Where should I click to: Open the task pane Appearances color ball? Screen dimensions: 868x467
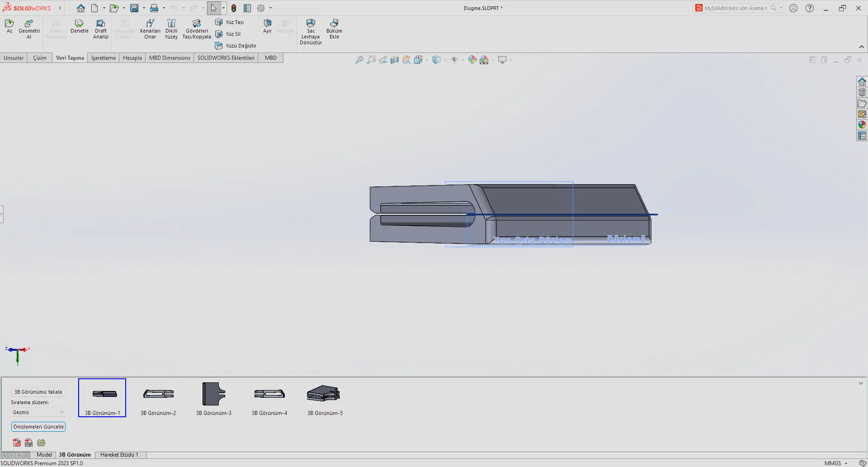point(862,125)
